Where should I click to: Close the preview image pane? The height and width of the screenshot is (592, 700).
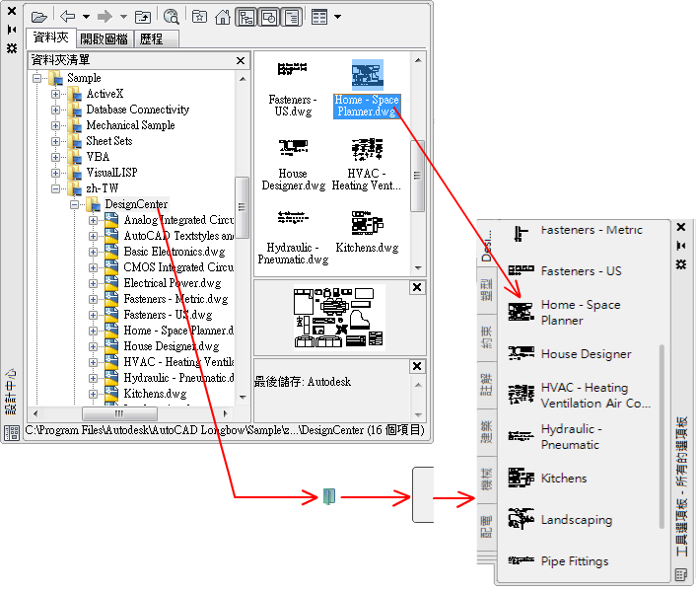coord(417,287)
